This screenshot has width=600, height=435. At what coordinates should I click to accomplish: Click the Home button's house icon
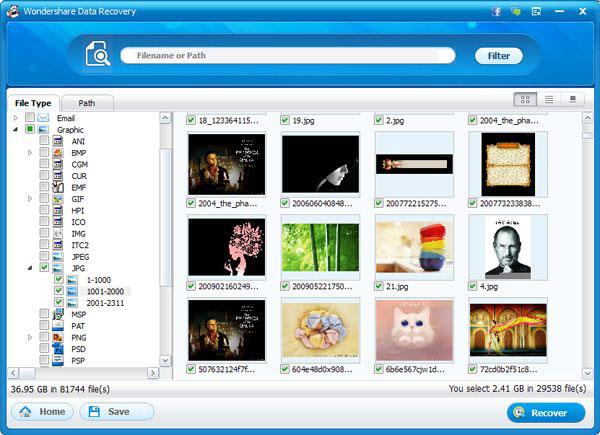(x=26, y=412)
